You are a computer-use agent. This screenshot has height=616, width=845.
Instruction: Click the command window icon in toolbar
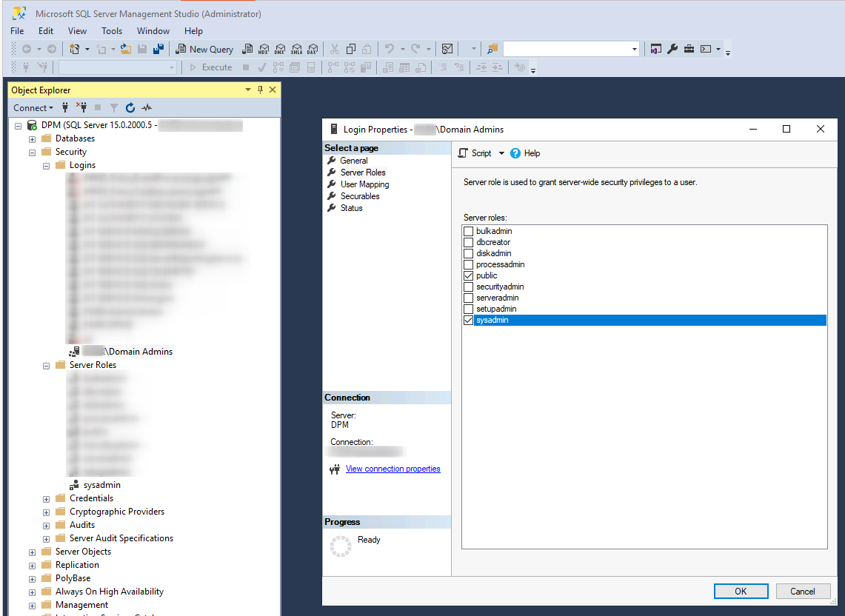click(x=706, y=49)
